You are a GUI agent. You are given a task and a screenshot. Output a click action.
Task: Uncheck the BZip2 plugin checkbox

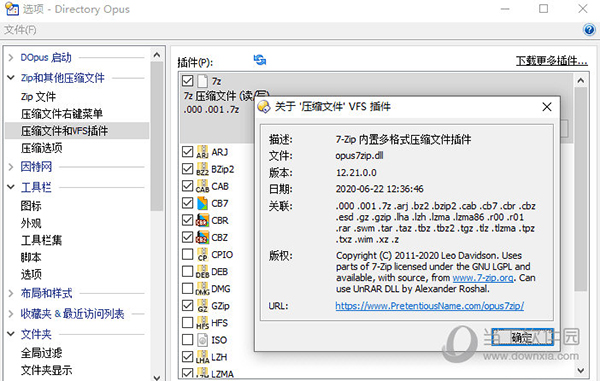pos(188,169)
